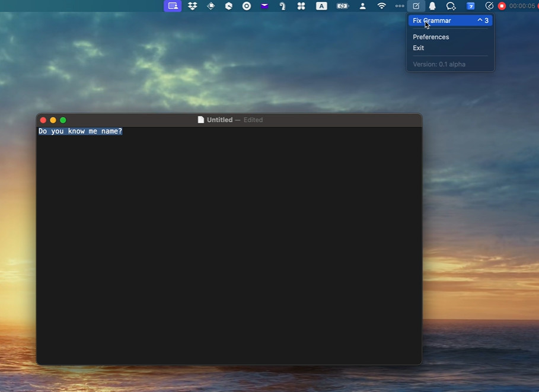The image size is (539, 392).
Task: Click the document proxy icon beside Untitled
Action: (x=201, y=120)
